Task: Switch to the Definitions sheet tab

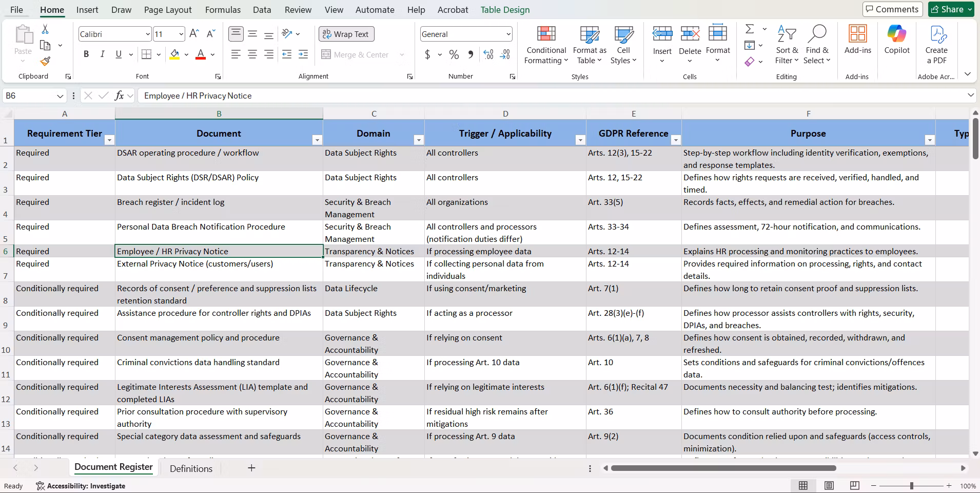Action: coord(191,468)
